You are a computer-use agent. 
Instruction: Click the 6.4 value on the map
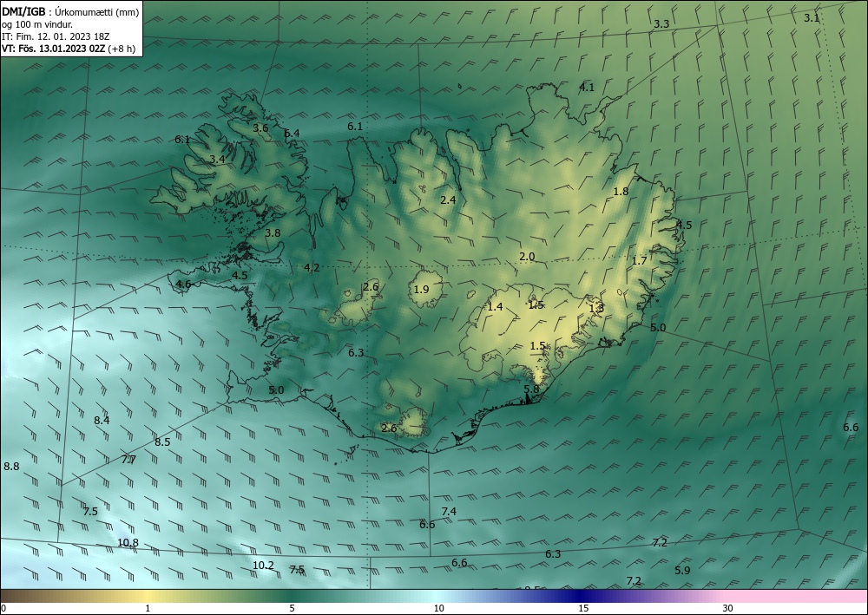click(x=292, y=133)
